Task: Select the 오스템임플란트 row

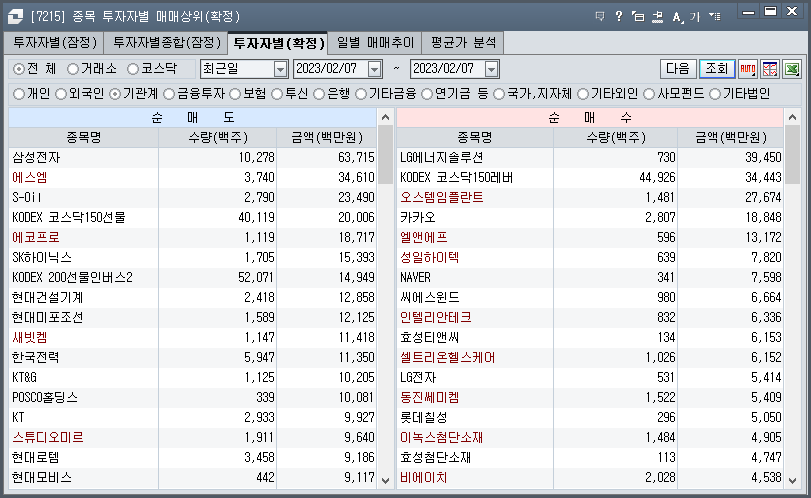Action: tap(590, 198)
